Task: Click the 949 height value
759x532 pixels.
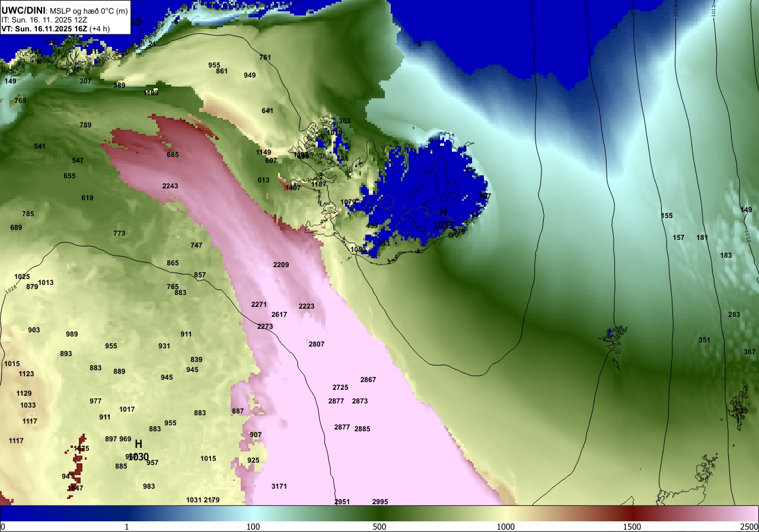Action: (250, 75)
